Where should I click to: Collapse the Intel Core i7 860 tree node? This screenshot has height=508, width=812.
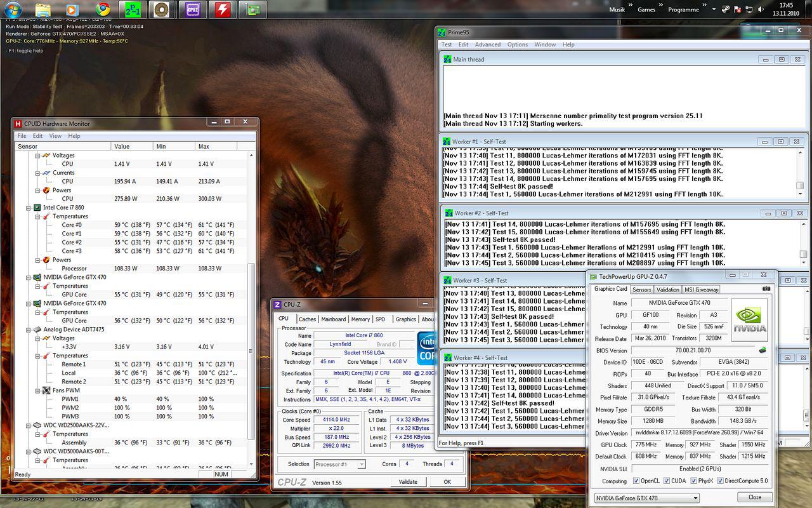click(29, 208)
